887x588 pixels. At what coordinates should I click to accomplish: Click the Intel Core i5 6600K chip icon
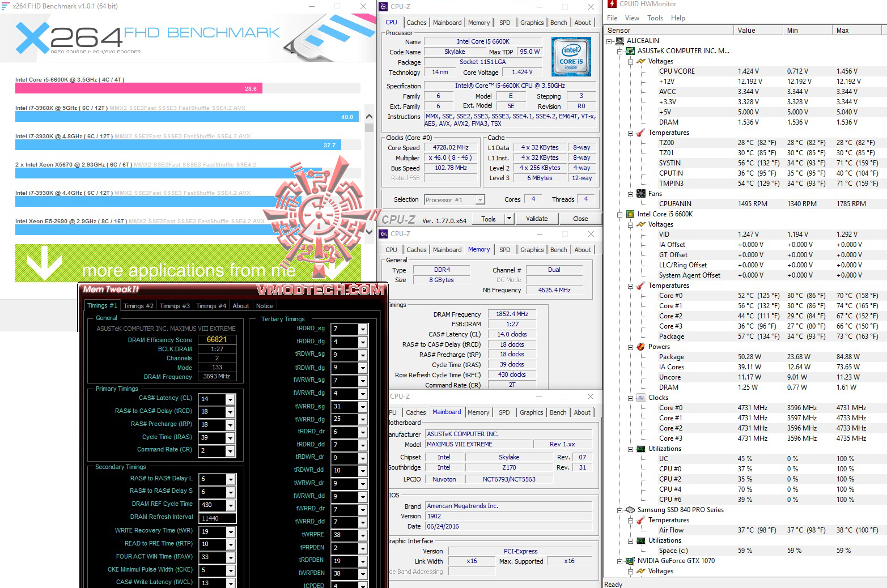point(630,214)
